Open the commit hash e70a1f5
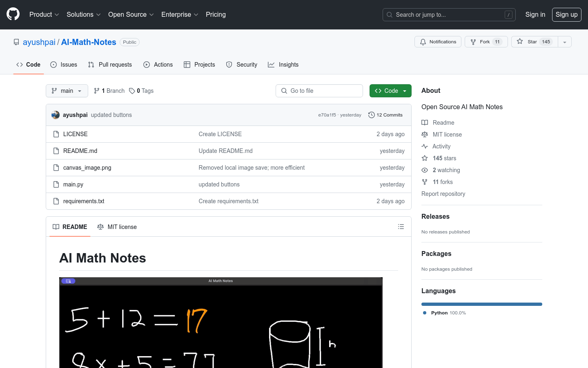 tap(327, 115)
